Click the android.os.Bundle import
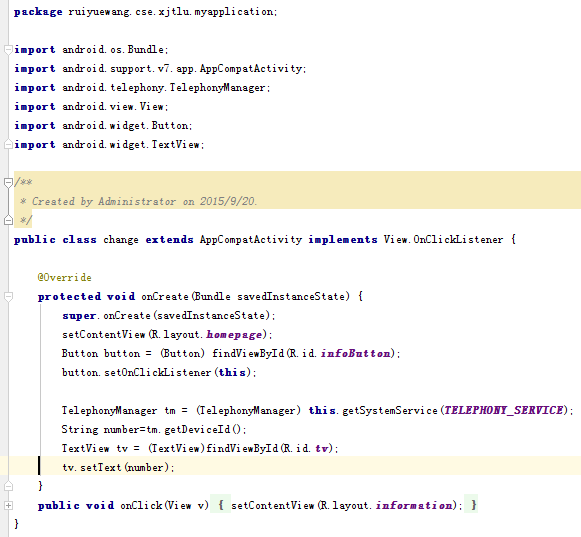Screen dimensions: 581x537 [115, 50]
